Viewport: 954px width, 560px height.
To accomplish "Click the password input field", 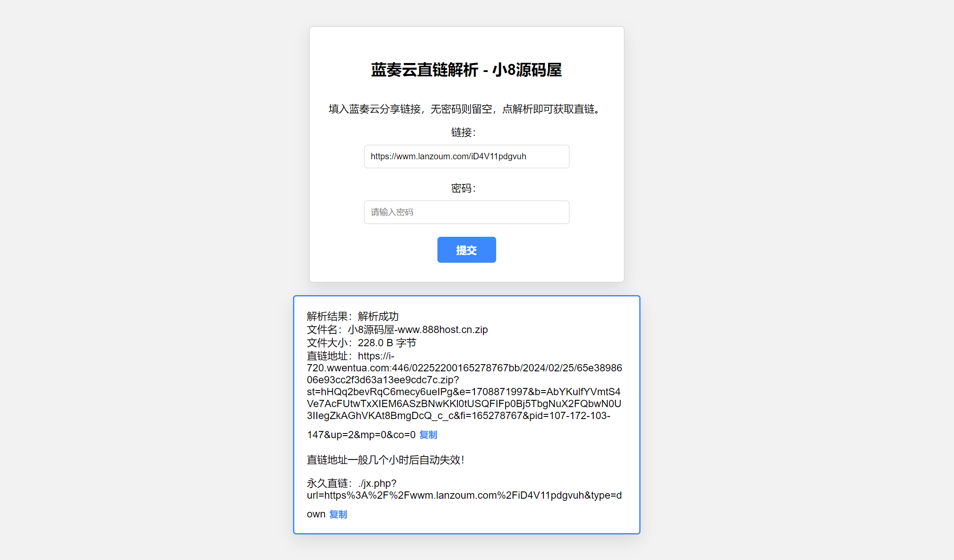I will pos(467,212).
